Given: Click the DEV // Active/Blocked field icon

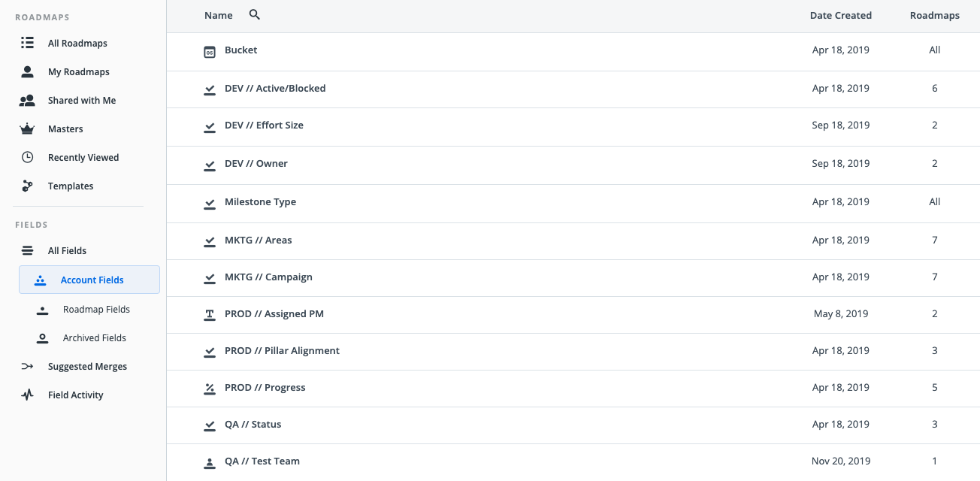Looking at the screenshot, I should pyautogui.click(x=210, y=89).
